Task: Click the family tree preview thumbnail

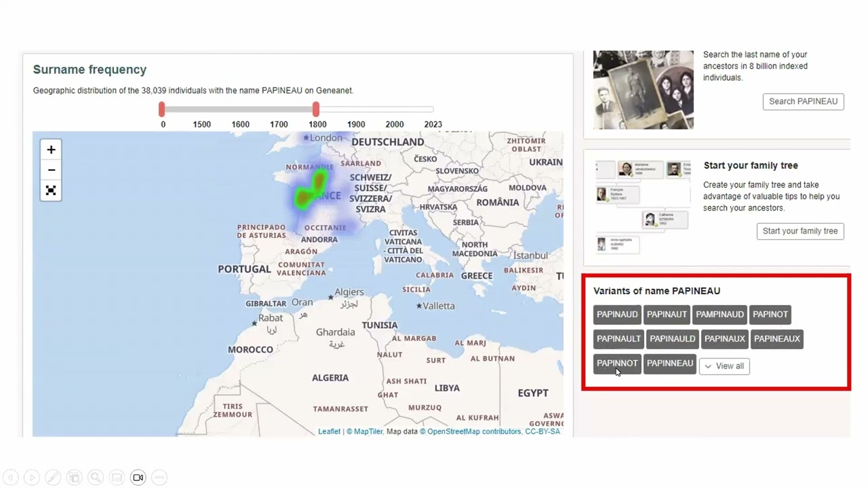Action: (643, 206)
